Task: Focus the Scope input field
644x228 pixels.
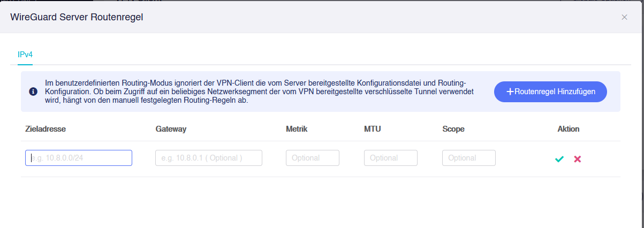Action: [x=469, y=158]
